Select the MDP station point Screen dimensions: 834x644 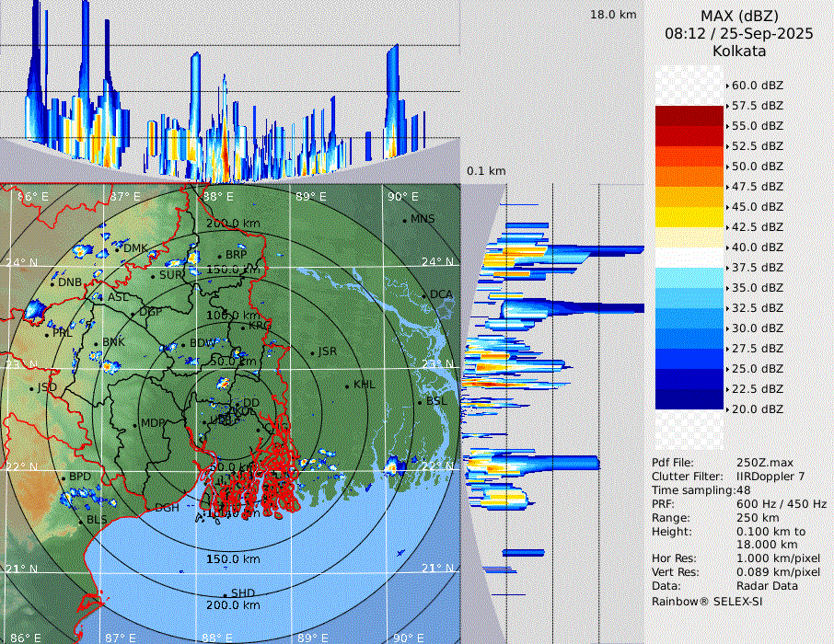coord(135,424)
